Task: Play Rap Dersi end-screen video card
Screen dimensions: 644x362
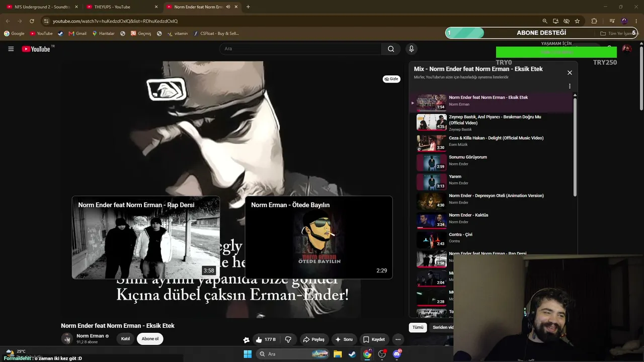Action: tap(146, 237)
